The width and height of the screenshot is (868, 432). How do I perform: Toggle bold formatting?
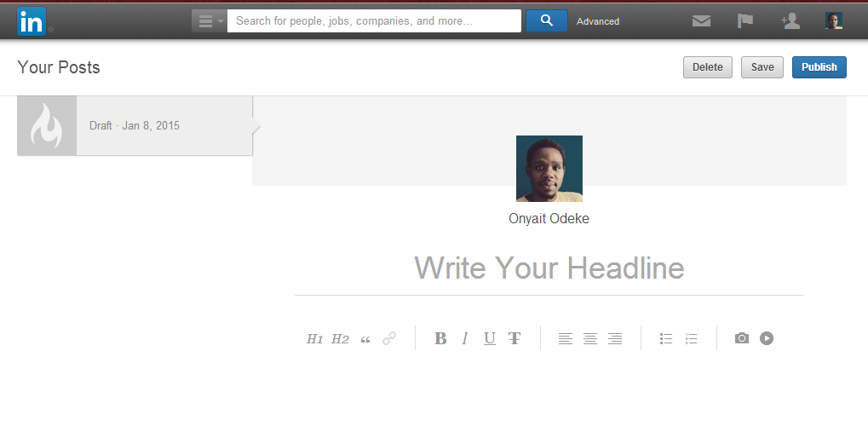point(440,338)
